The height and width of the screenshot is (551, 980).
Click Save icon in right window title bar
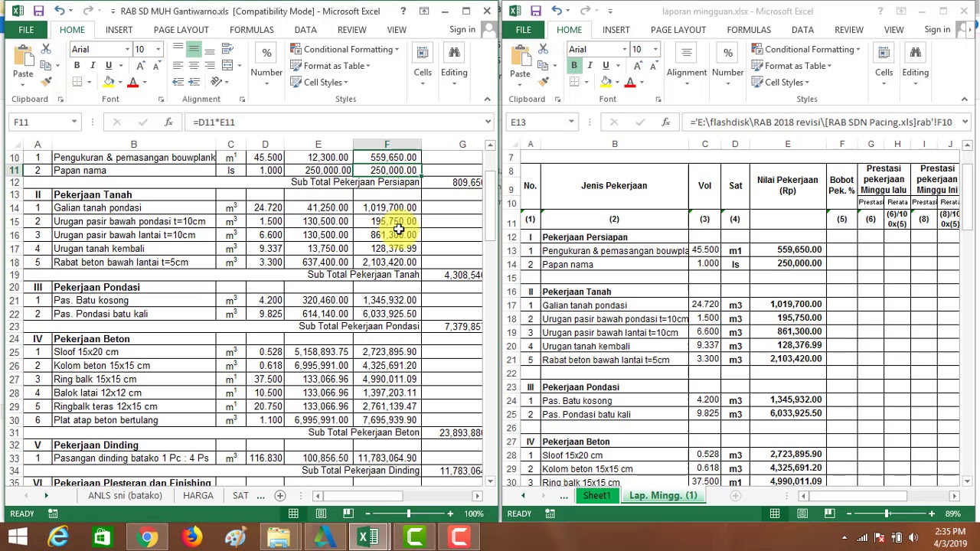535,11
